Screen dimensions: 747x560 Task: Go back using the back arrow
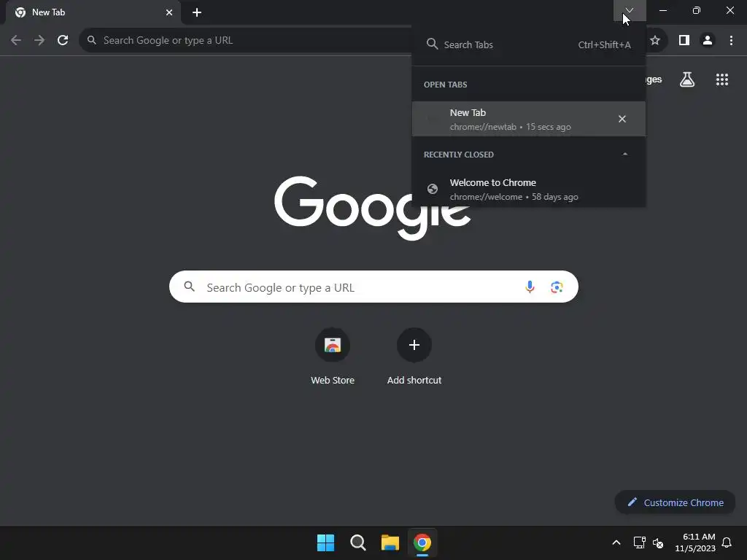pyautogui.click(x=16, y=41)
